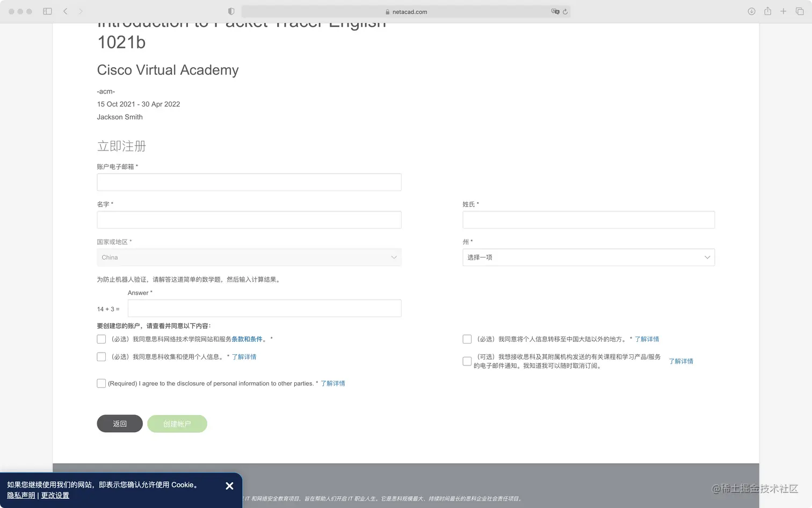The height and width of the screenshot is (508, 812).
Task: Check the disclosure to other parties box
Action: click(102, 383)
